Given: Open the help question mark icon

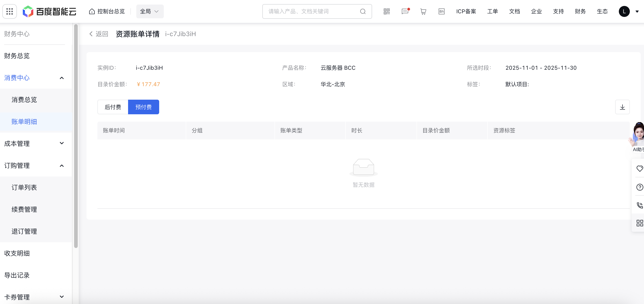Looking at the screenshot, I should tap(640, 187).
